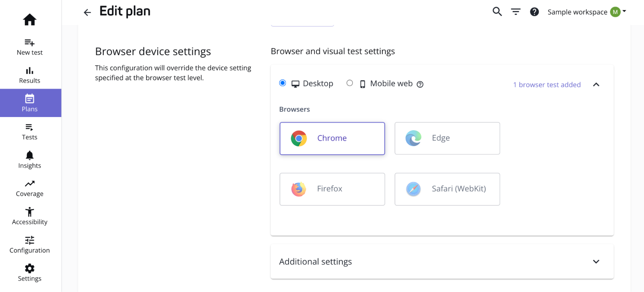
Task: Select the Safari (WebKit) browser
Action: point(447,189)
